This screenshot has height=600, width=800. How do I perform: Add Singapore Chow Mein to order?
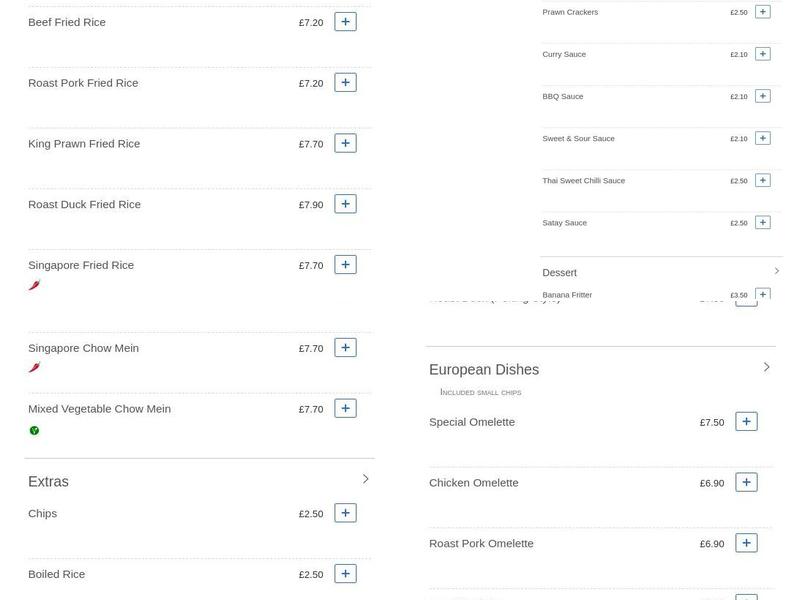click(x=345, y=348)
